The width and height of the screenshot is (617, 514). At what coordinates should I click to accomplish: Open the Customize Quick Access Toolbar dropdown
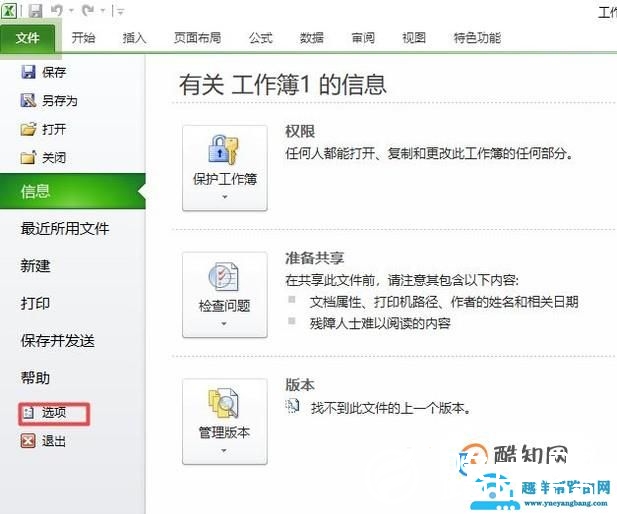(120, 12)
